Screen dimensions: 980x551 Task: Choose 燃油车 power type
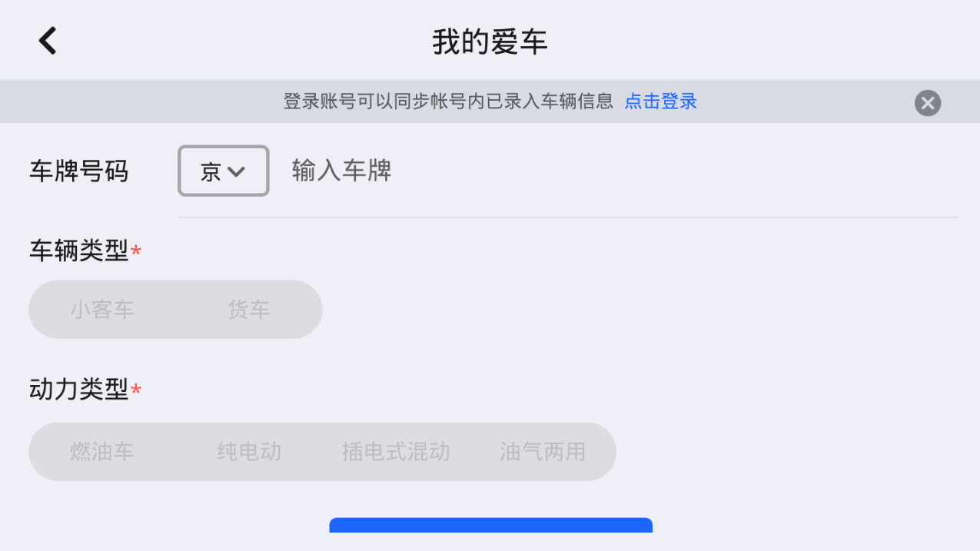tap(102, 452)
